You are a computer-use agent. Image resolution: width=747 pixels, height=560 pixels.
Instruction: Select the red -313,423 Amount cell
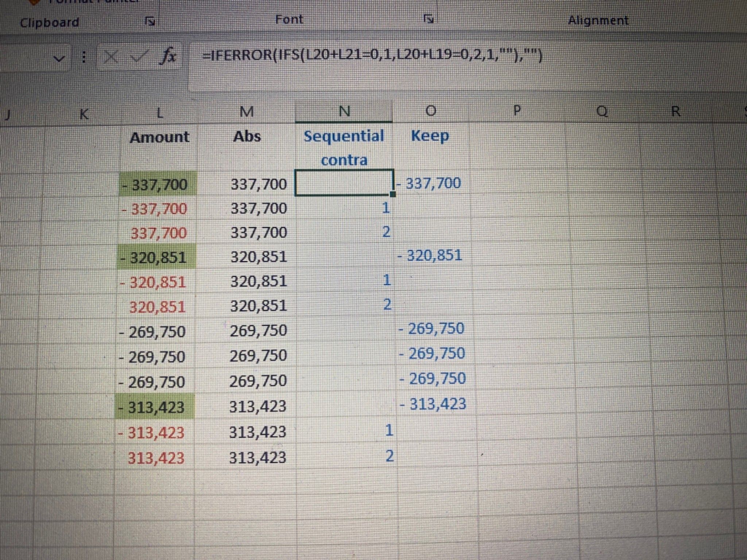coord(154,433)
